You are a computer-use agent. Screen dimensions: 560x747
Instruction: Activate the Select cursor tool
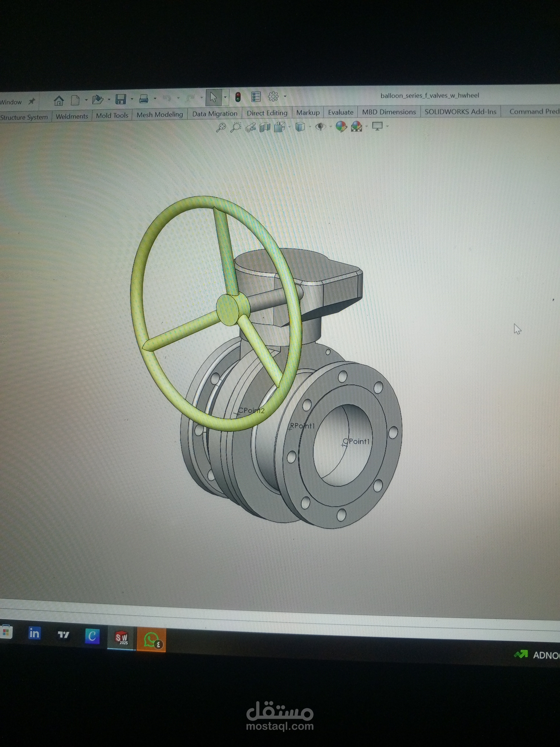pos(214,98)
